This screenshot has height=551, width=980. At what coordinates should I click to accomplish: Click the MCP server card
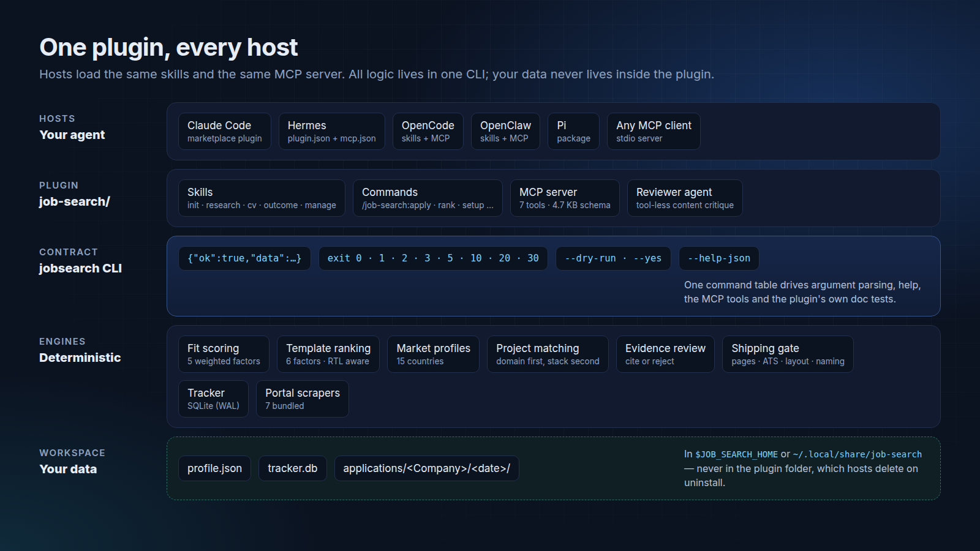pos(565,198)
